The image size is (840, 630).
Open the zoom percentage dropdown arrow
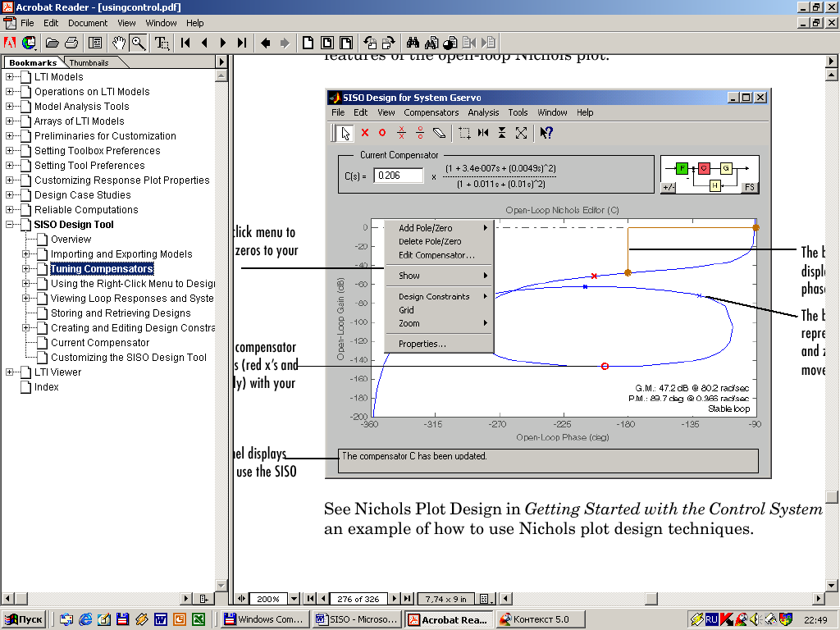coord(294,598)
